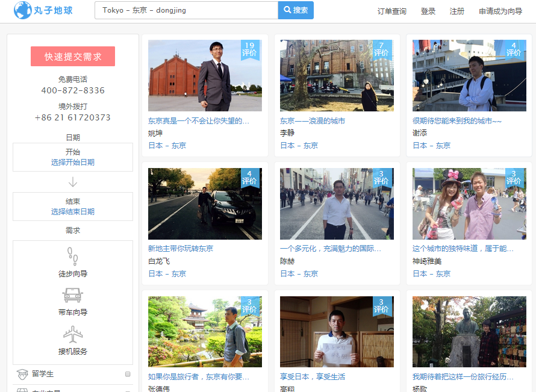The height and width of the screenshot is (392, 536).
Task: Open guide title 这个城市的独特味道，属于能…
Action: tap(463, 249)
